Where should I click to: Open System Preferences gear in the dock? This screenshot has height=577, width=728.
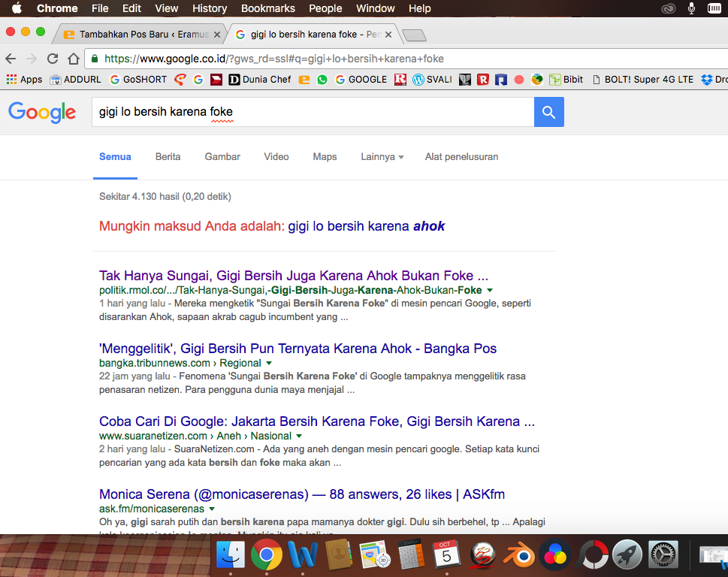coord(663,554)
